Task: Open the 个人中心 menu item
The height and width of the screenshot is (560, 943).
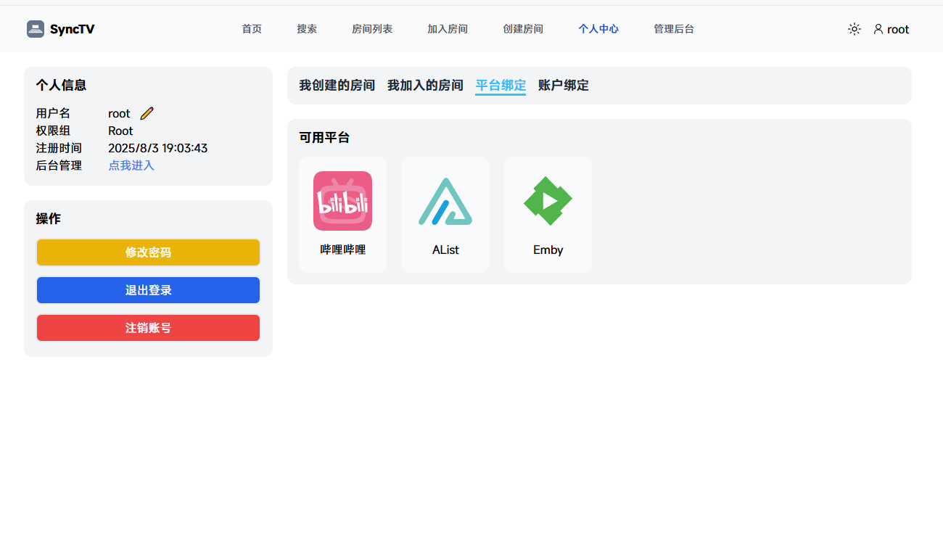Action: pyautogui.click(x=598, y=29)
